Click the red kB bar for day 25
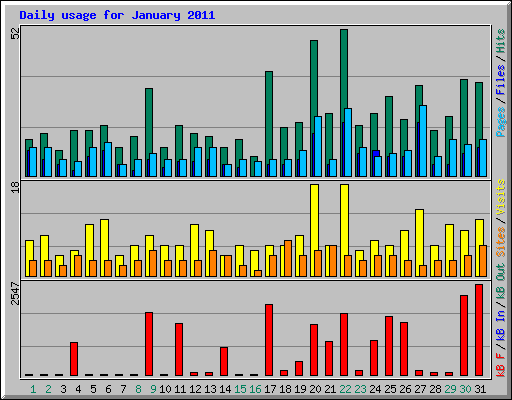 [389, 346]
